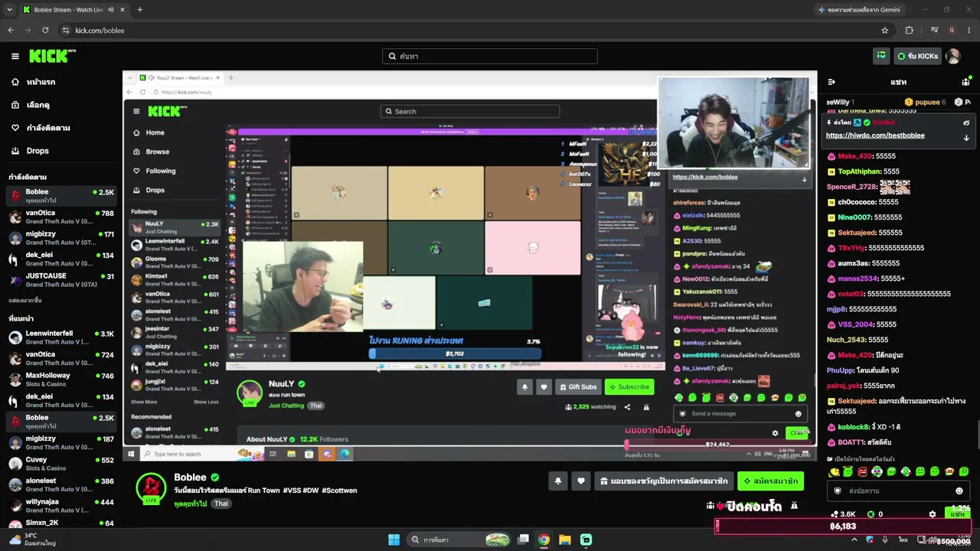Open the Gemini help button in Chrome
This screenshot has width=980, height=551.
pos(860,10)
